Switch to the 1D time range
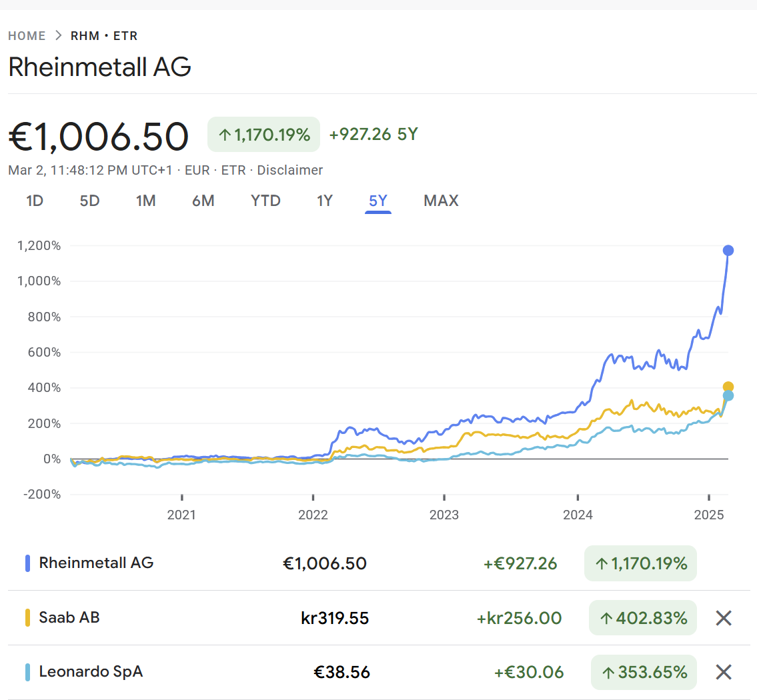This screenshot has width=757, height=700. 35,201
